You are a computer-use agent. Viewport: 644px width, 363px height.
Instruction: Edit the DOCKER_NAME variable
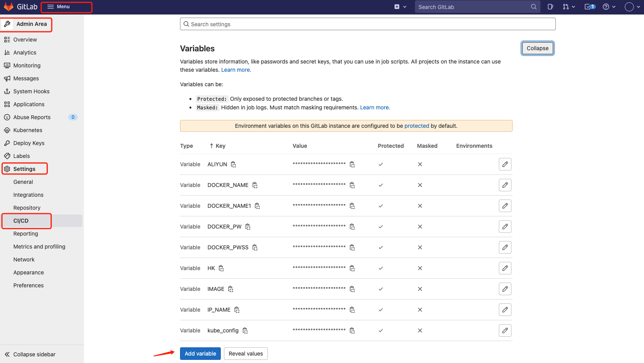(505, 185)
